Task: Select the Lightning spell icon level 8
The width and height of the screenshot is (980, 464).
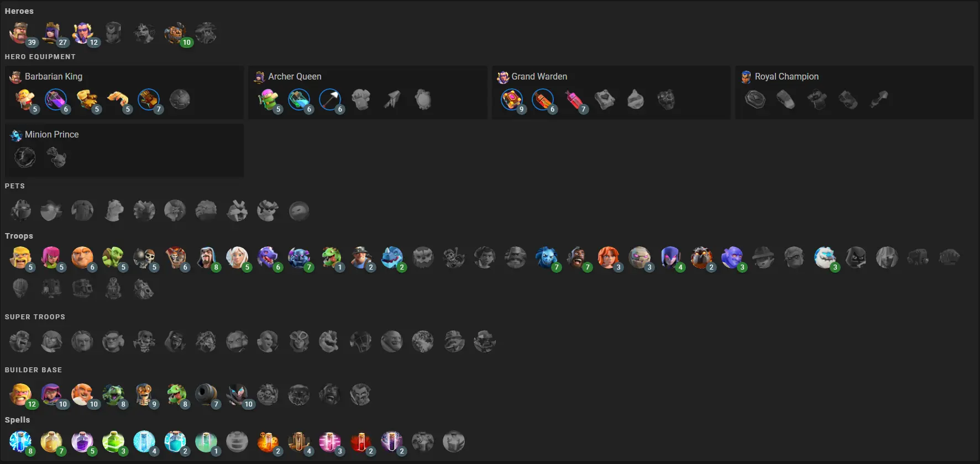Action: [x=20, y=442]
